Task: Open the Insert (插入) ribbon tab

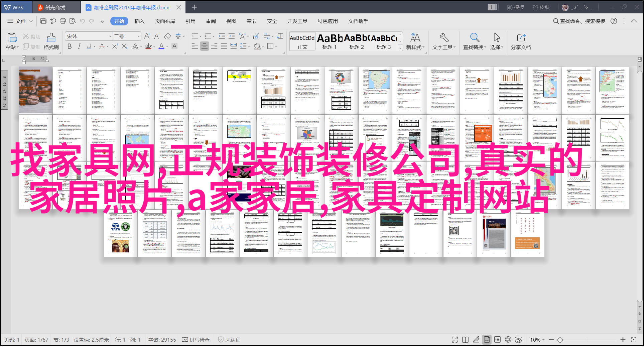Action: click(x=139, y=21)
